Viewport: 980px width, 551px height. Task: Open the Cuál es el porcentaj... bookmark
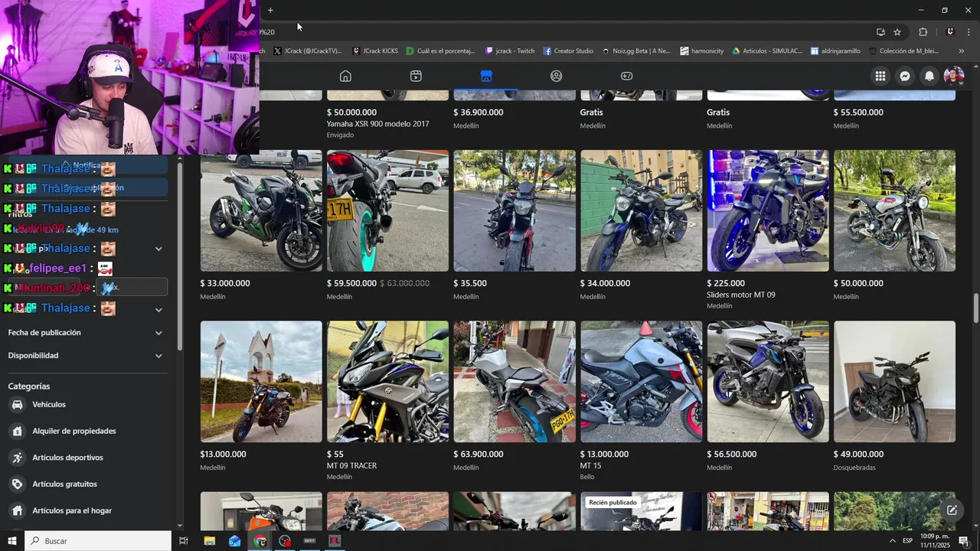tap(441, 51)
